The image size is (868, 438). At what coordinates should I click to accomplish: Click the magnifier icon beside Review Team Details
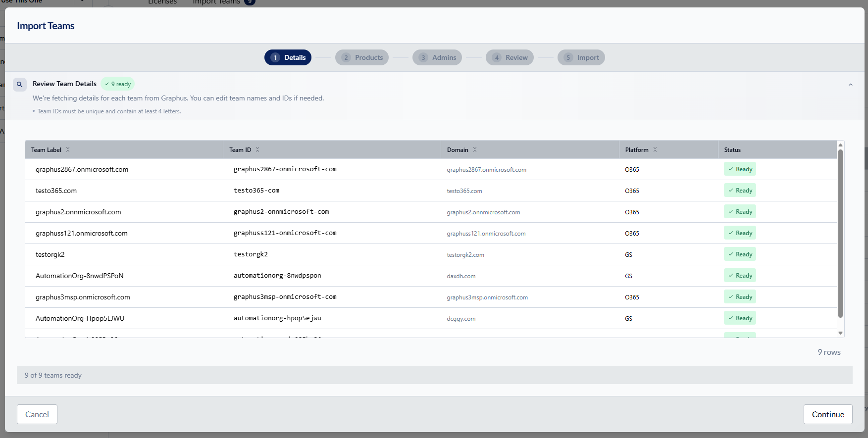pyautogui.click(x=20, y=84)
